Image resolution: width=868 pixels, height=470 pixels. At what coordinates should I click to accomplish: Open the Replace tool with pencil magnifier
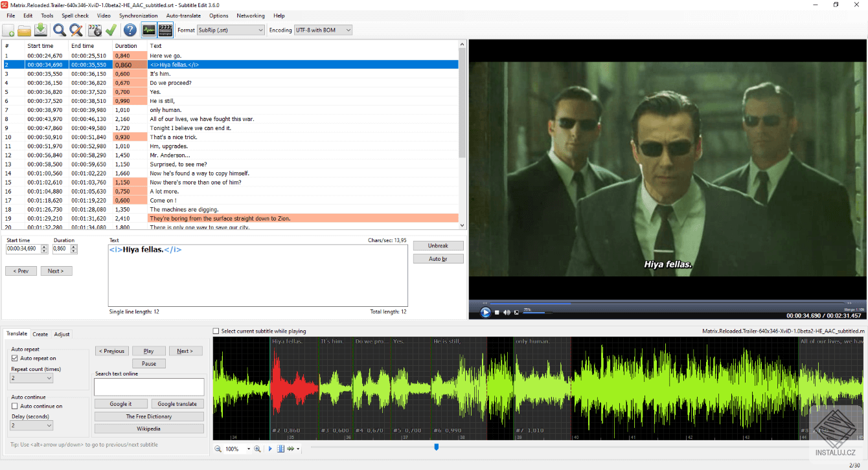(x=76, y=30)
